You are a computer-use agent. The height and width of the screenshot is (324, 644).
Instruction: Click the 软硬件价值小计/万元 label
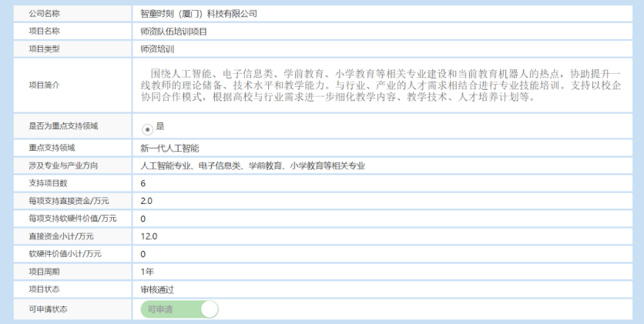click(65, 254)
